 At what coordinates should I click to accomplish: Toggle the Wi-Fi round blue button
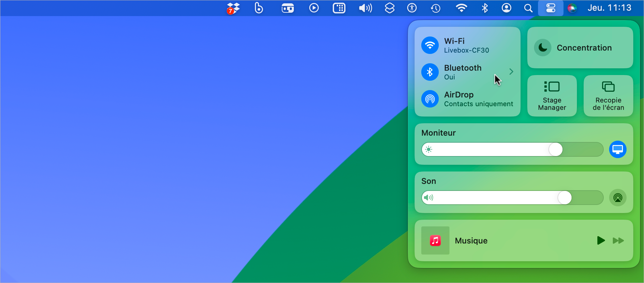click(x=430, y=45)
